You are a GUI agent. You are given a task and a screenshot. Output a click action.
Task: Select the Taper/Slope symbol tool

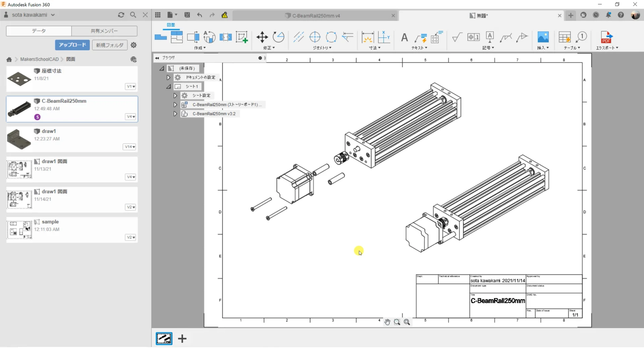coord(522,37)
